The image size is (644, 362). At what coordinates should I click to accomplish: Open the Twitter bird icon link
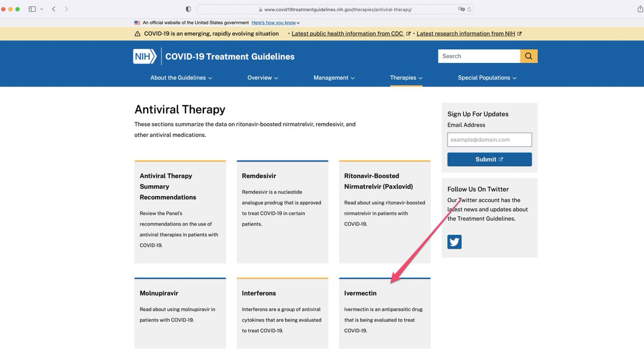coord(455,242)
